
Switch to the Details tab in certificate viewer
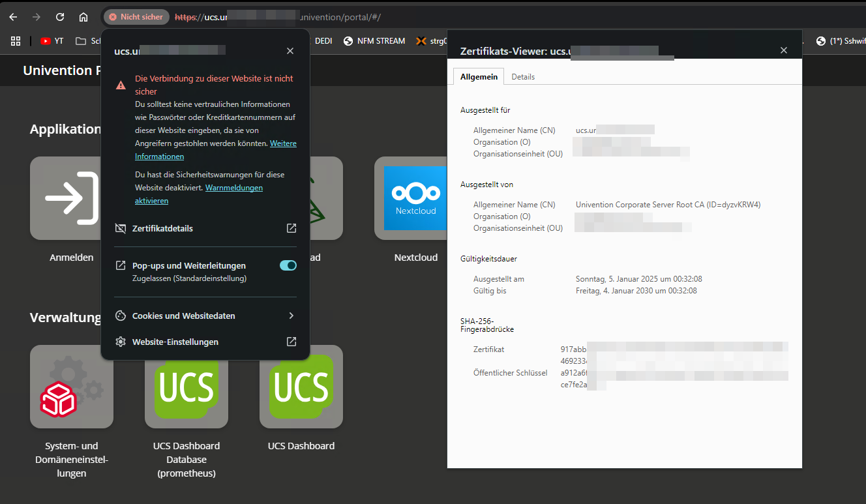click(523, 76)
